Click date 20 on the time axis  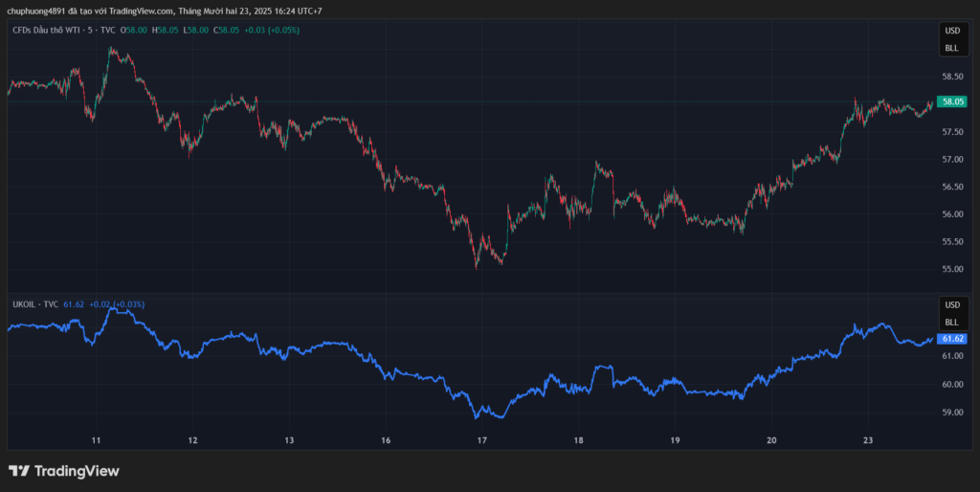pos(771,441)
